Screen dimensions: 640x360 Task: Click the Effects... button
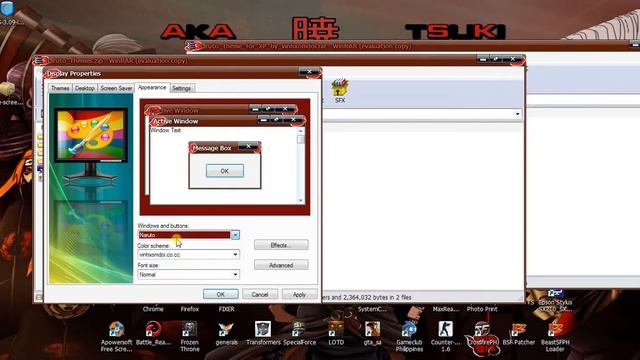(281, 245)
